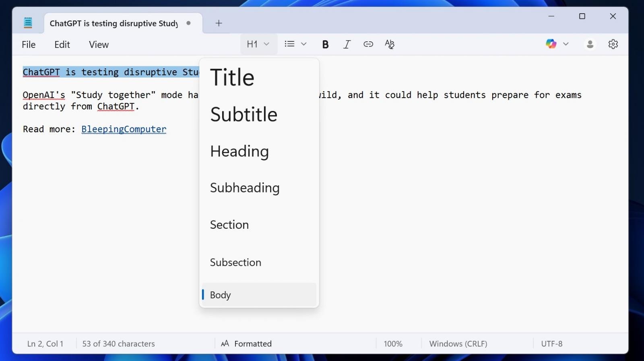Open the File menu
The image size is (644, 361).
(x=29, y=45)
